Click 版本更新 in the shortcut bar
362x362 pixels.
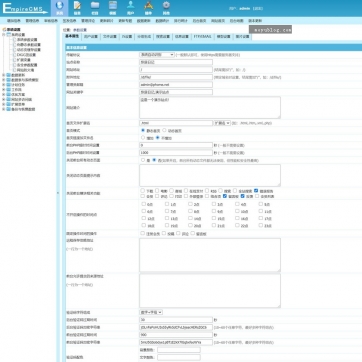[x=255, y=21]
